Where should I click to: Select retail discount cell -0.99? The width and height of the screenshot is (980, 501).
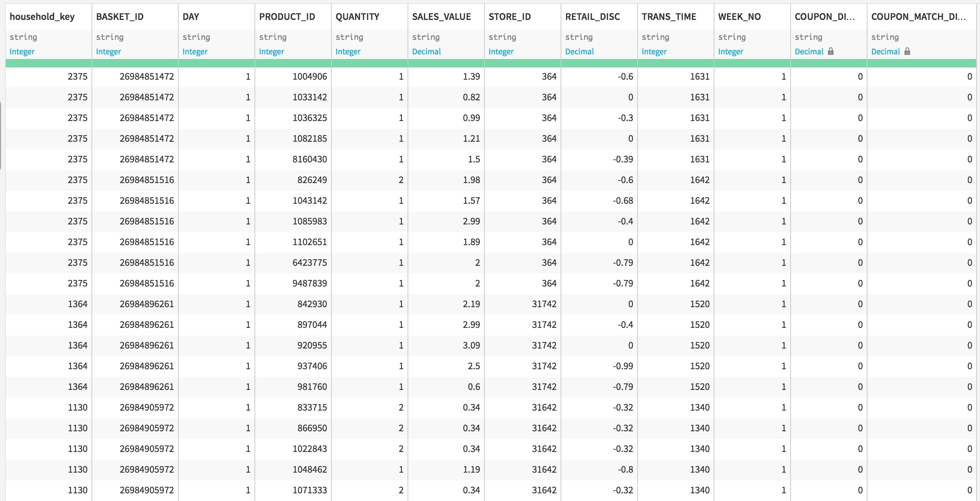[599, 366]
